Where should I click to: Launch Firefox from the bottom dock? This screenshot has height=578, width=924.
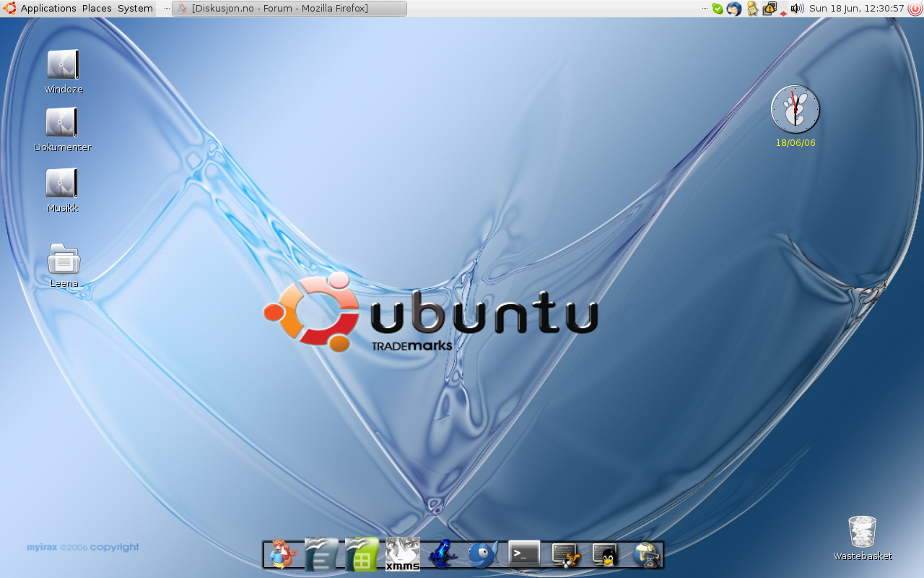282,554
